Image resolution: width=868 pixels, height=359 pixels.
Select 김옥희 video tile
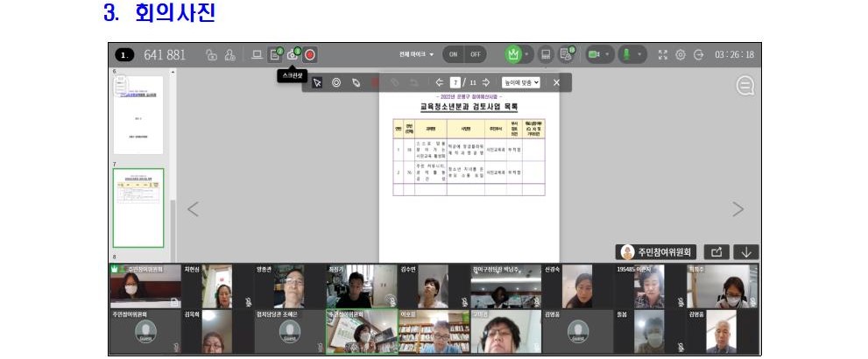click(217, 331)
